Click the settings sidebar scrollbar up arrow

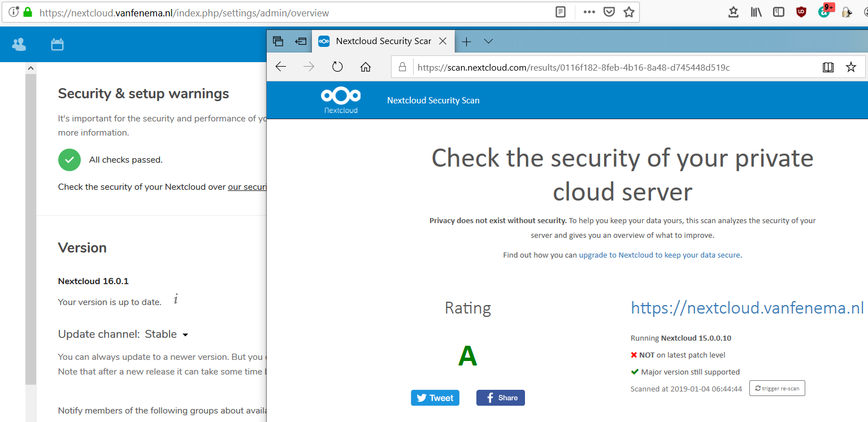coord(31,68)
